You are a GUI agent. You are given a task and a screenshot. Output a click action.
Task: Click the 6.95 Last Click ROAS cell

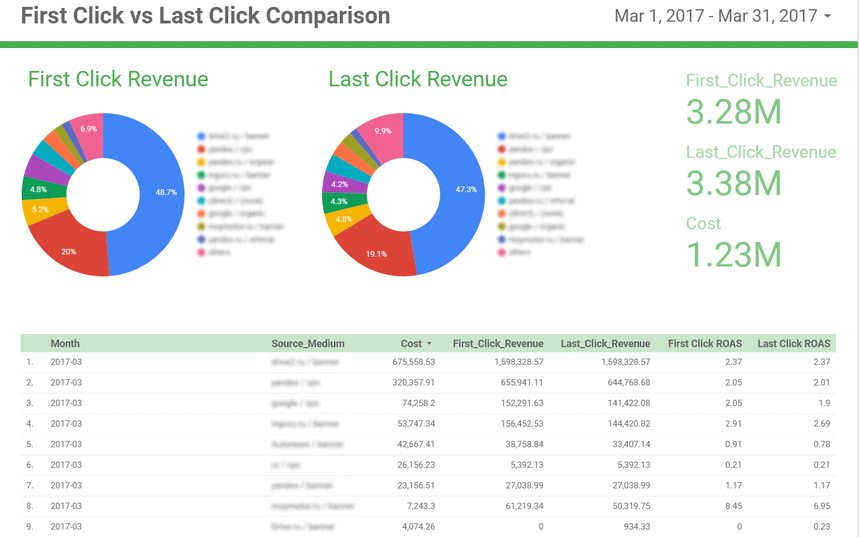point(822,506)
